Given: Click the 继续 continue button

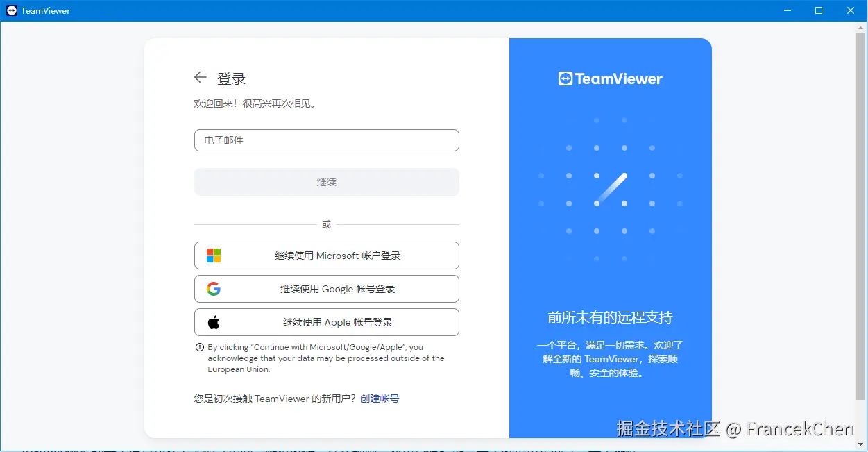Looking at the screenshot, I should point(327,182).
